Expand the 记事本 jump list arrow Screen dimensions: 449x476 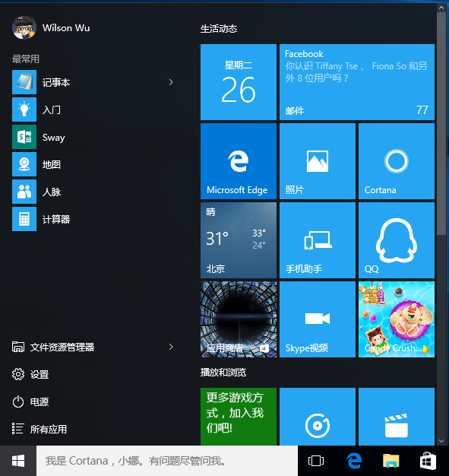coord(171,82)
